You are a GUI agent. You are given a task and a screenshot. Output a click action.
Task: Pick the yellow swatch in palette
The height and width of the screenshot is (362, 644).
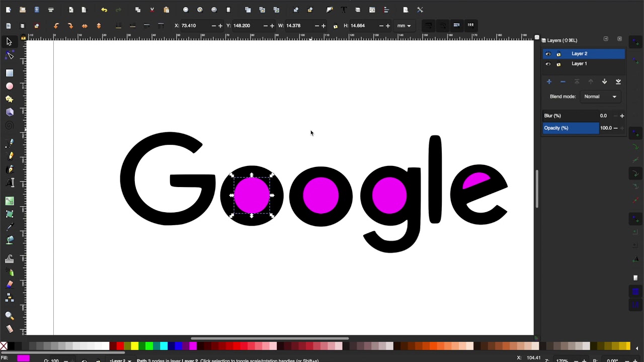(x=134, y=346)
